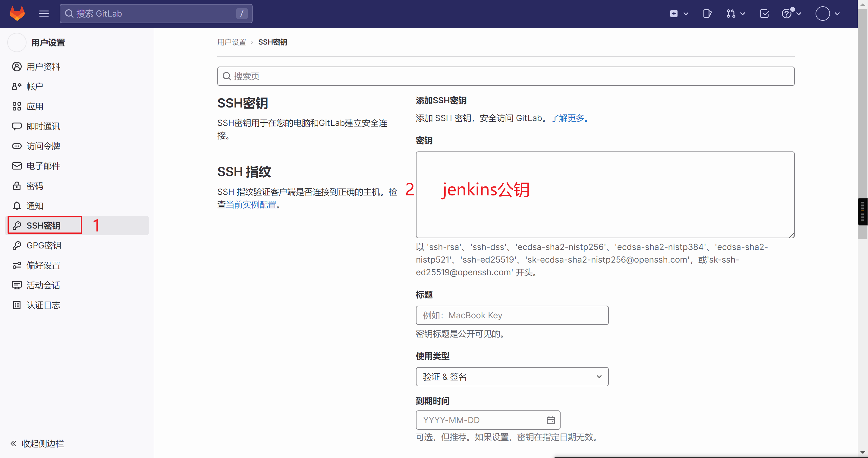
Task: Open the 当前实例配置 link
Action: click(x=251, y=204)
